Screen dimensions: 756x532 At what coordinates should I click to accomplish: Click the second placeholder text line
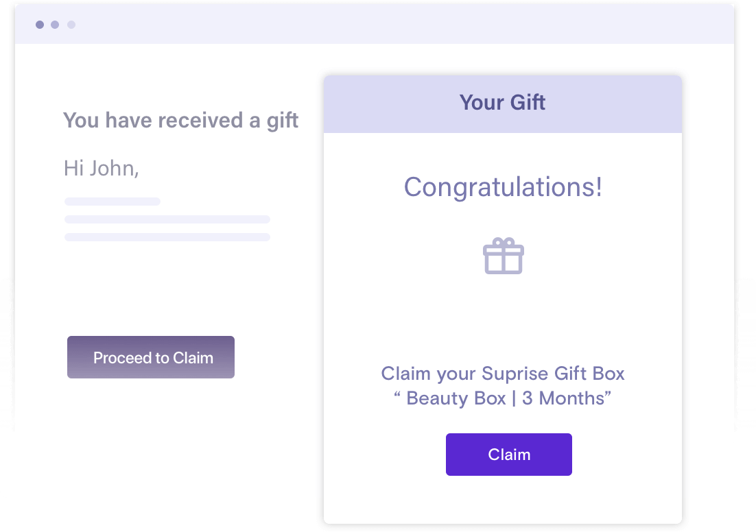167,219
